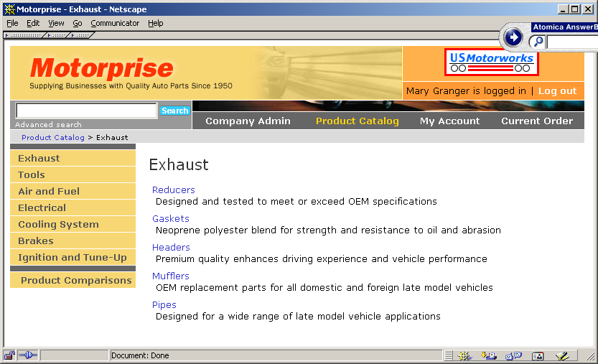This screenshot has height=364, width=598.
Task: Click the Netscape icon in the title bar
Action: [x=9, y=9]
